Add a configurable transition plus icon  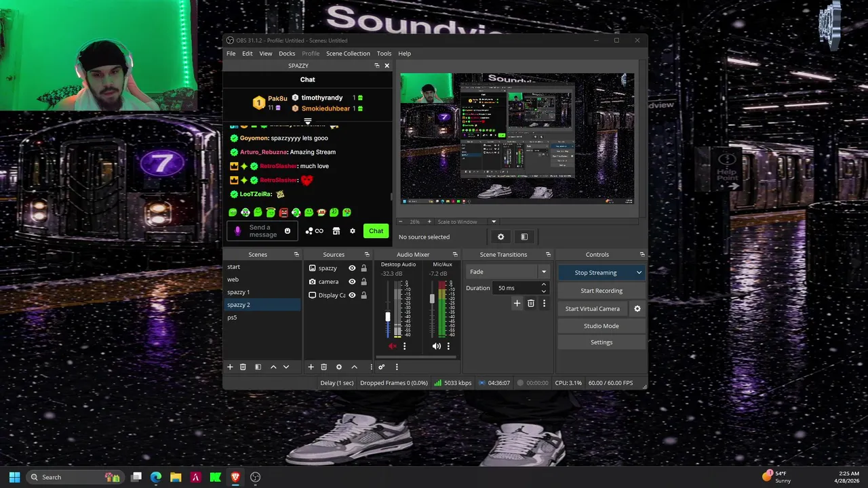coord(517,304)
